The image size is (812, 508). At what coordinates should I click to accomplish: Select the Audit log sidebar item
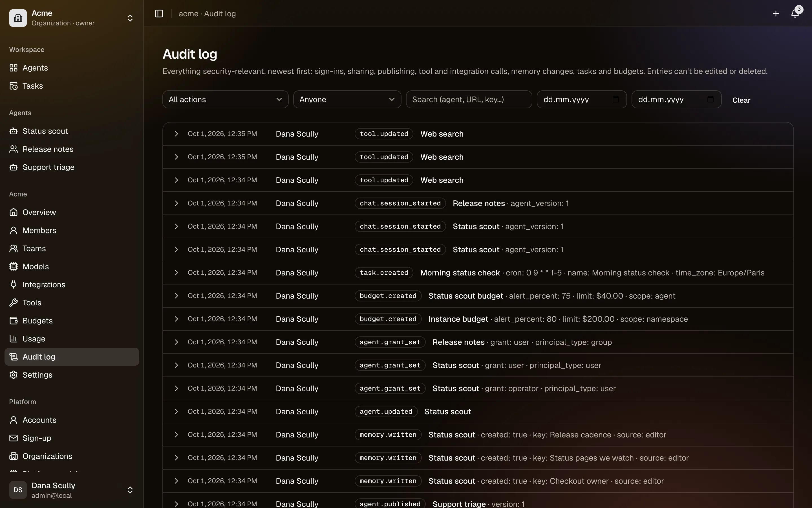point(72,357)
